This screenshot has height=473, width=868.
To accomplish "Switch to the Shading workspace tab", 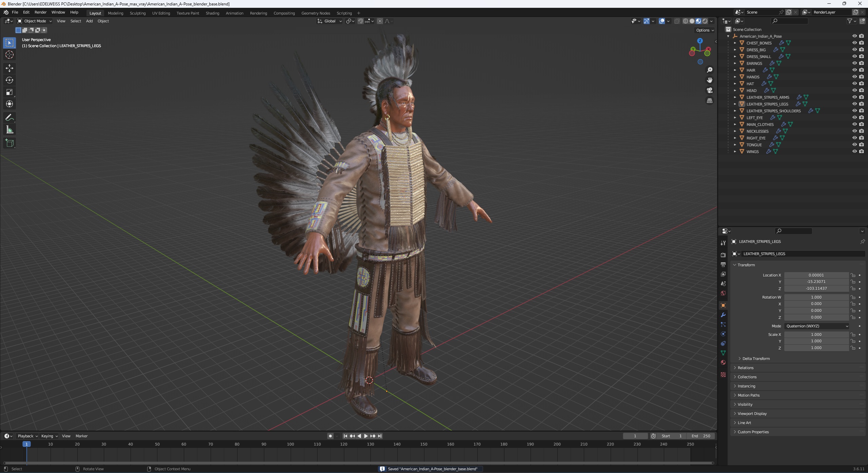I will click(x=212, y=13).
